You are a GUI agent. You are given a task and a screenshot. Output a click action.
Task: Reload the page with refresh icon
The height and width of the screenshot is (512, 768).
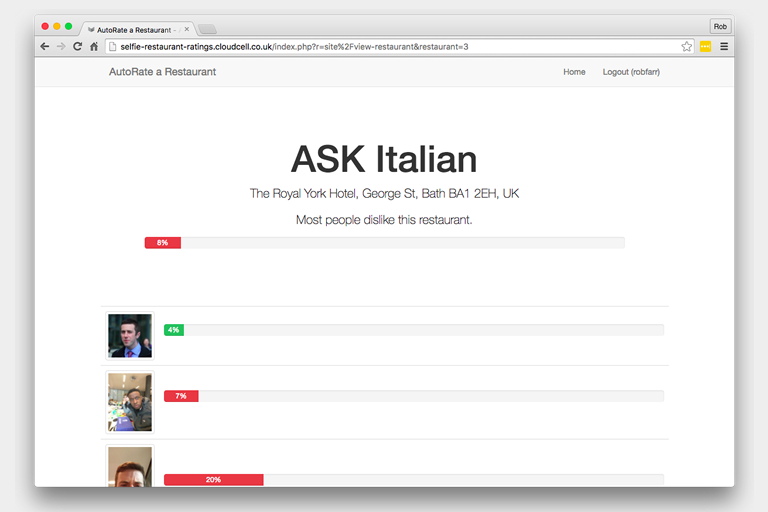[77, 47]
